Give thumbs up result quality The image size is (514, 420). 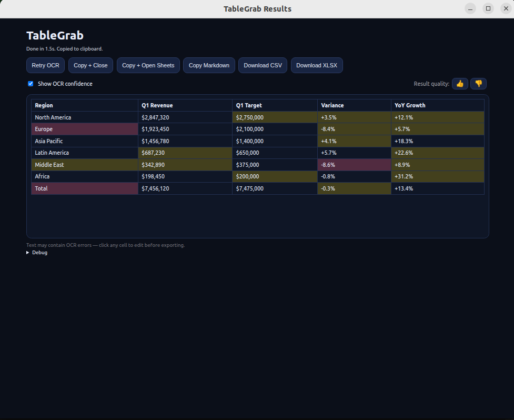[x=460, y=84]
